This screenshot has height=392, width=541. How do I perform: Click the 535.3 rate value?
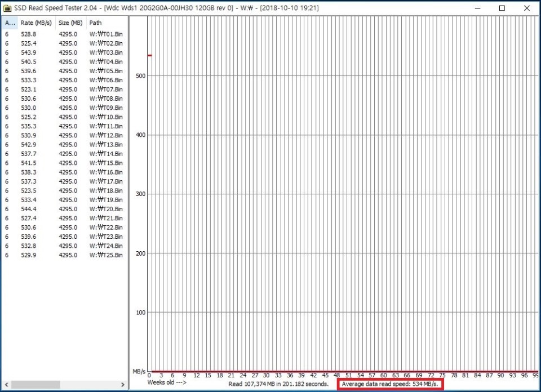28,126
